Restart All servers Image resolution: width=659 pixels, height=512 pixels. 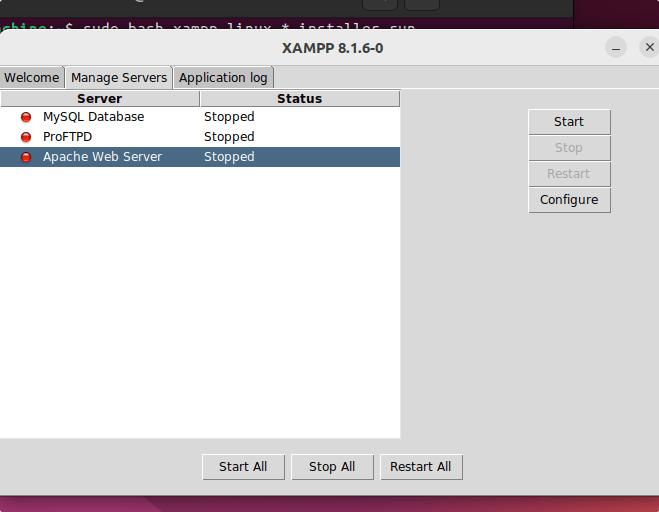pos(421,467)
